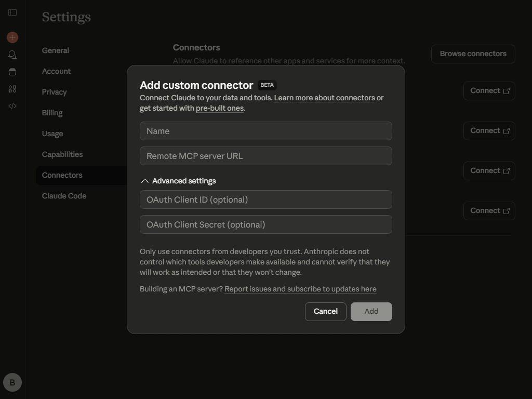Switch to Claude Code settings
This screenshot has width=532, height=399.
click(64, 196)
